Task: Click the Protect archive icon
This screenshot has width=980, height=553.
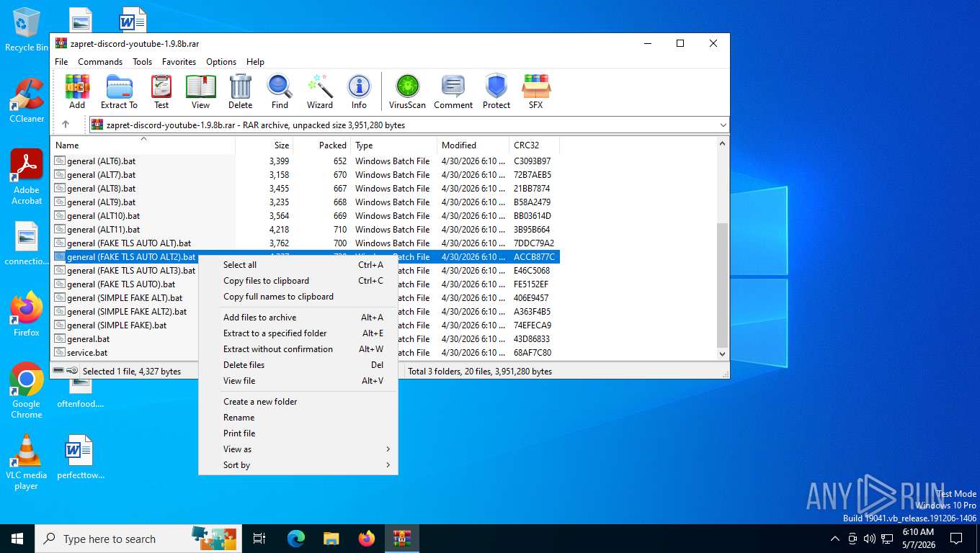Action: tap(496, 91)
